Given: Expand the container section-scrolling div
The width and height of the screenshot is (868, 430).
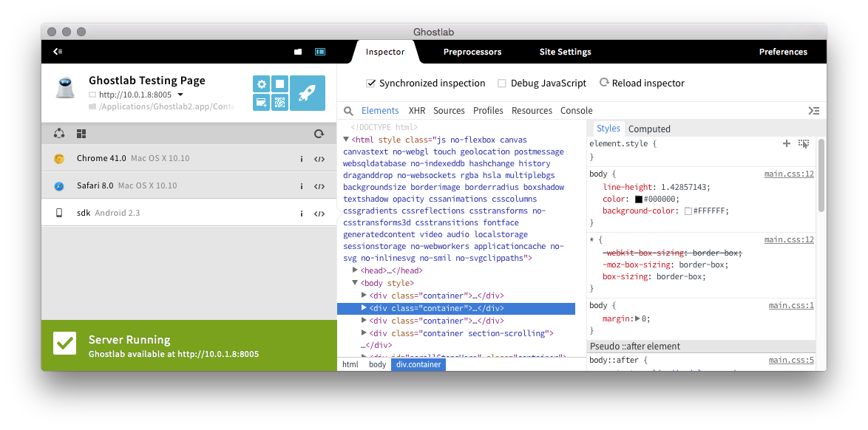Looking at the screenshot, I should [365, 332].
